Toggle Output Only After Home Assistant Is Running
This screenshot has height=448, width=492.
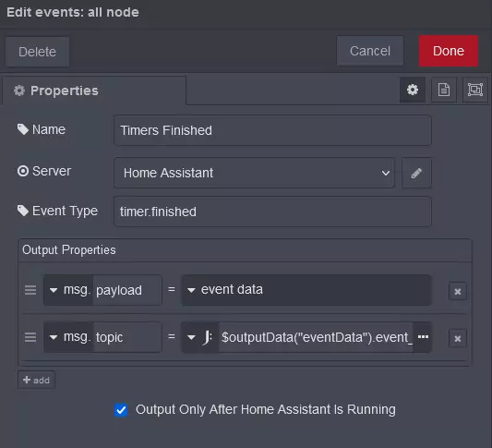pyautogui.click(x=121, y=410)
